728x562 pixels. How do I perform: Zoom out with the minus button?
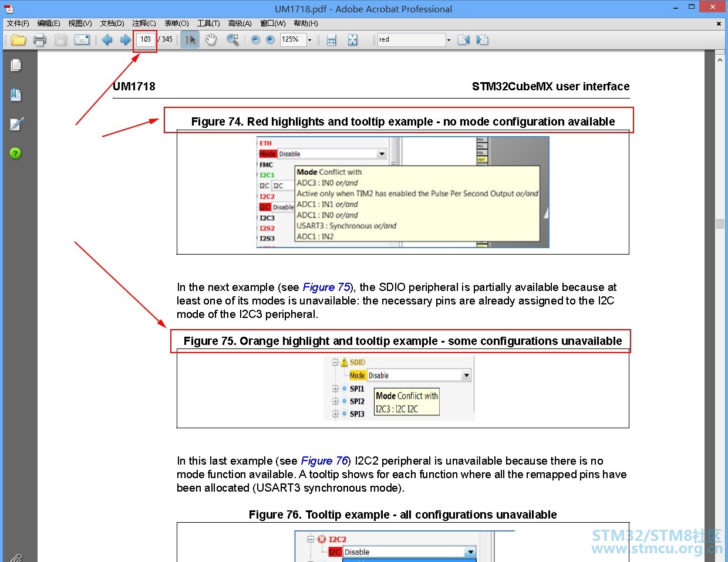tap(255, 40)
